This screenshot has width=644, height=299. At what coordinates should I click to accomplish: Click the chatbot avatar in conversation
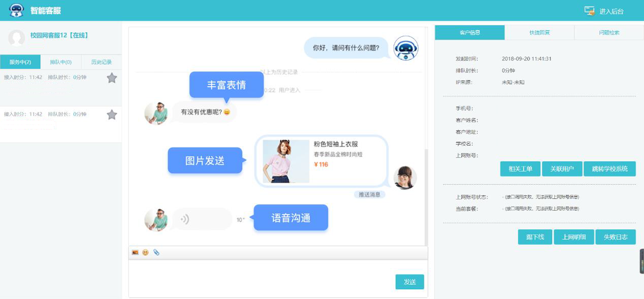coord(406,48)
